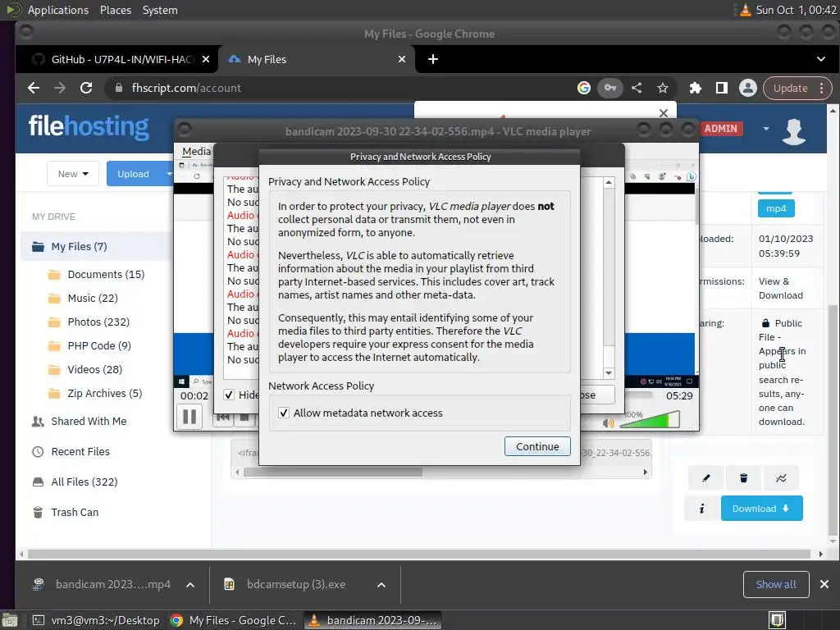Close the downloads bar
The image size is (840, 630).
click(824, 584)
